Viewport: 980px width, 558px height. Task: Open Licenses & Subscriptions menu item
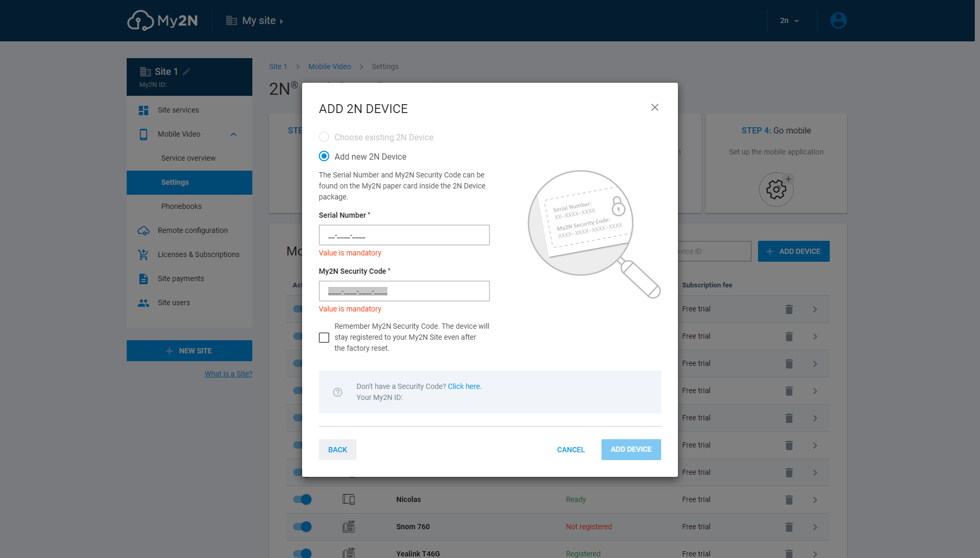pos(198,254)
